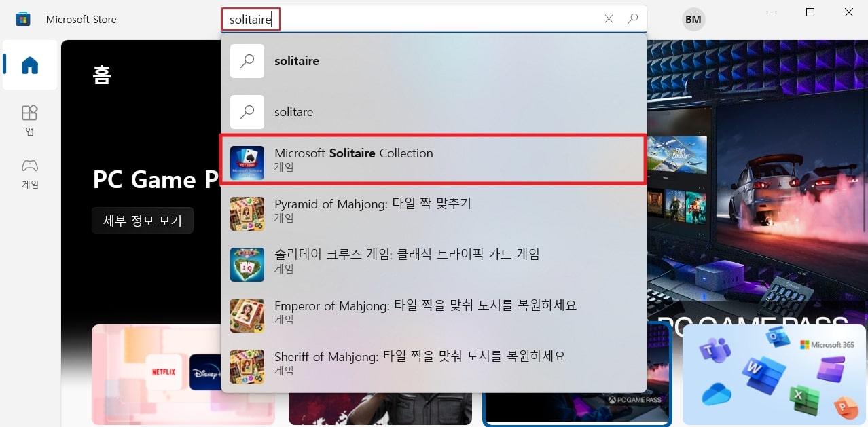
Task: Click magnifier icon beside 'solitaire' suggestion
Action: pos(247,61)
